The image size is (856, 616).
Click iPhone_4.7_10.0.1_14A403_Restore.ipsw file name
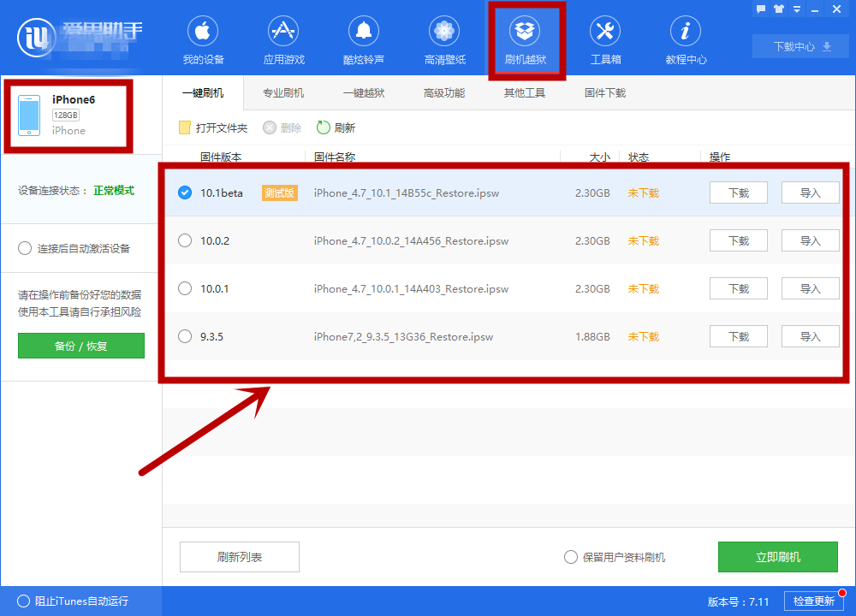411,288
